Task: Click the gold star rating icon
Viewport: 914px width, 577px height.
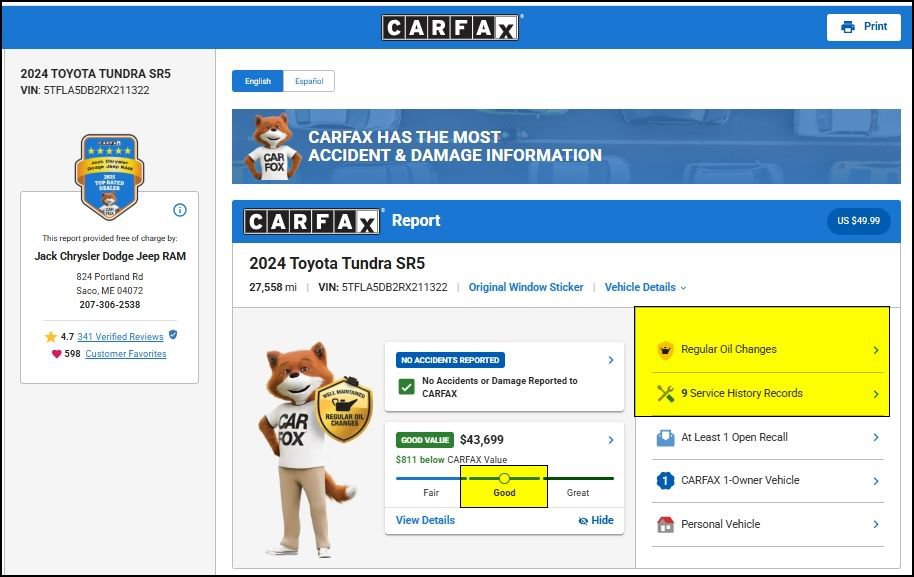Action: pyautogui.click(x=51, y=337)
